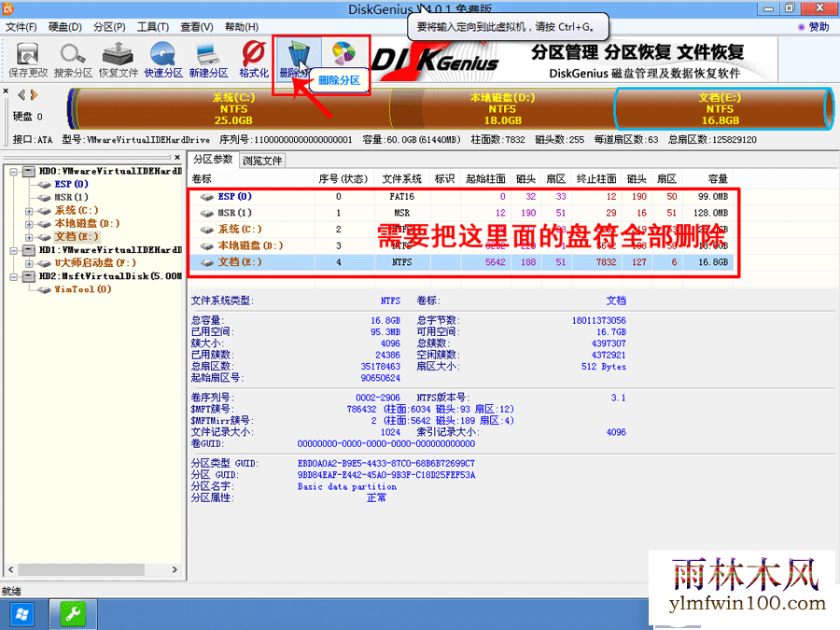This screenshot has height=630, width=840.
Task: Click the 文件系统 column header
Action: click(x=401, y=179)
